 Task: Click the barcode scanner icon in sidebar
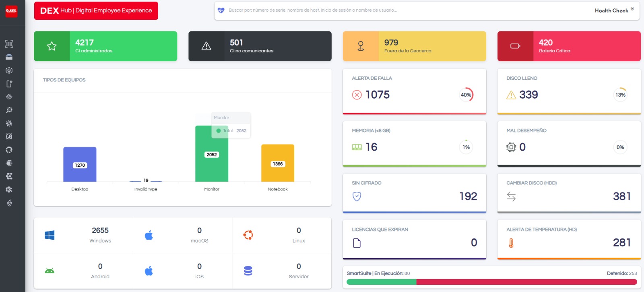click(x=9, y=44)
